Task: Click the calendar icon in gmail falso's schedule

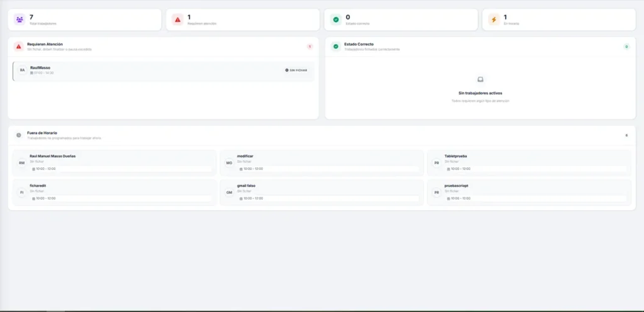Action: (x=241, y=199)
